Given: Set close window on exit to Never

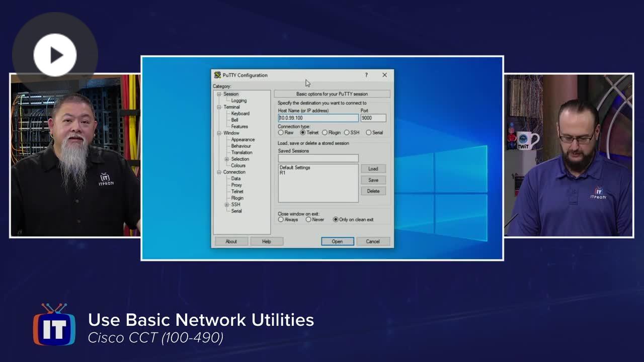Looking at the screenshot, I should pos(308,220).
